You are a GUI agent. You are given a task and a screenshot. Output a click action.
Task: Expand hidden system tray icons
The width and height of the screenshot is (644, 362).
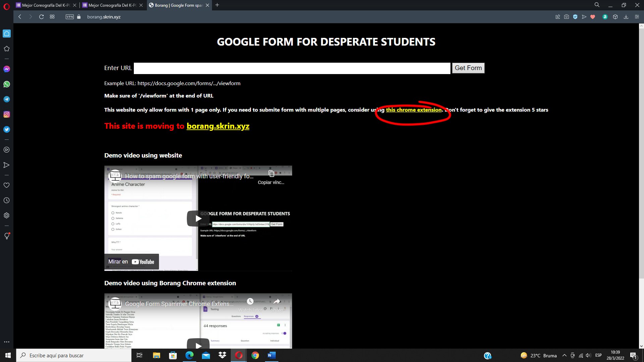[x=564, y=355]
